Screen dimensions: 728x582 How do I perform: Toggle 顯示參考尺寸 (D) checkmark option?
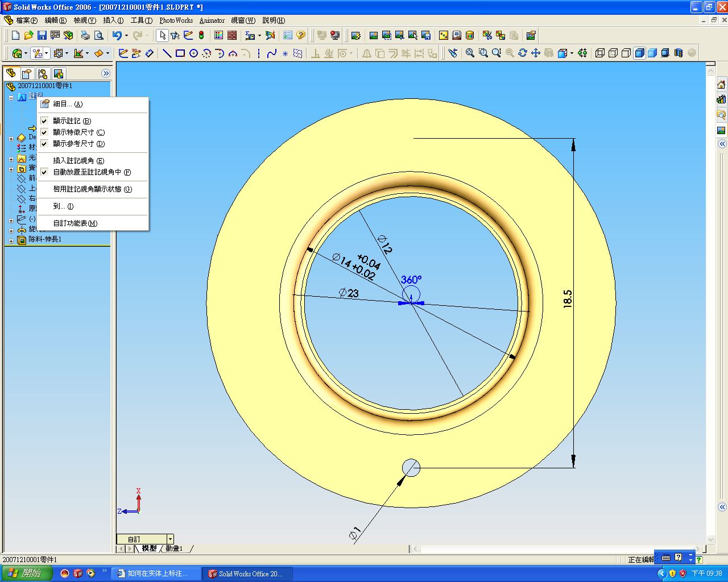(93, 144)
